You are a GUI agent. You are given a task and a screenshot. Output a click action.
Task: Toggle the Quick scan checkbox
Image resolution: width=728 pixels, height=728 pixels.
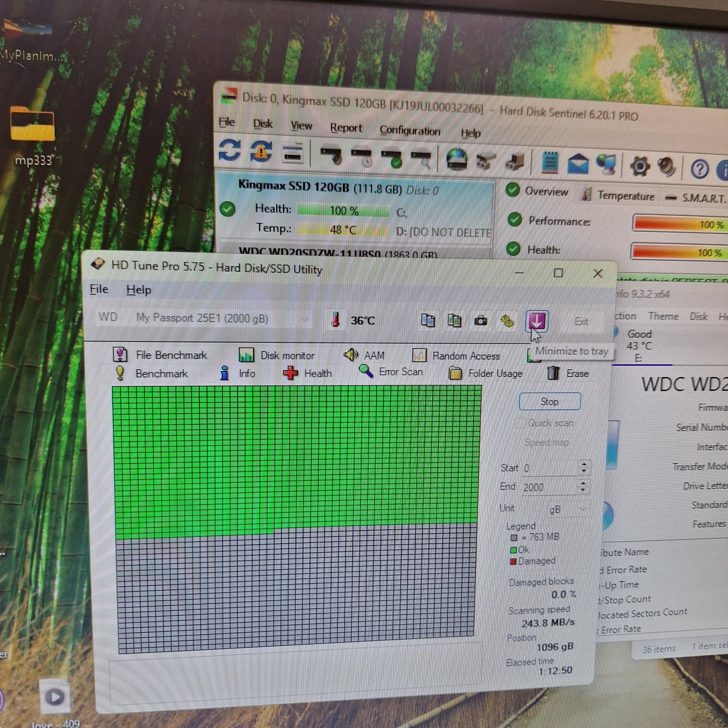pyautogui.click(x=521, y=422)
